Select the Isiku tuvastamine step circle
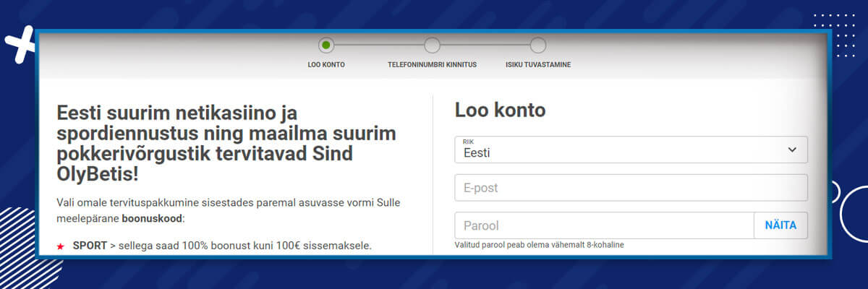This screenshot has height=289, width=868. pyautogui.click(x=537, y=46)
